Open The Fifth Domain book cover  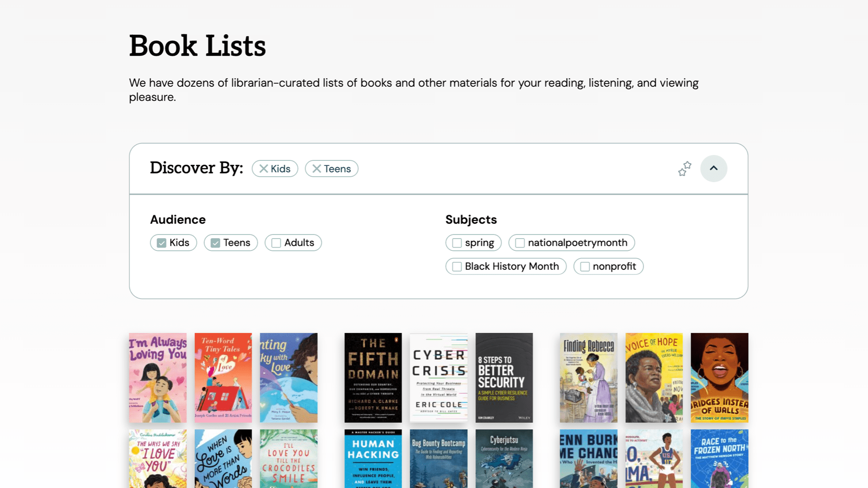pos(373,378)
